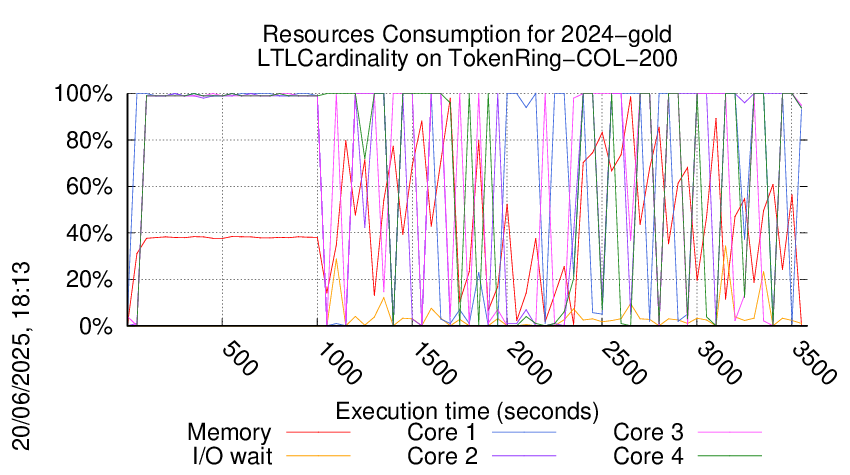Click the '3000' x-axis tick label
Image resolution: width=850 pixels, height=475 pixels.
pyautogui.click(x=720, y=363)
